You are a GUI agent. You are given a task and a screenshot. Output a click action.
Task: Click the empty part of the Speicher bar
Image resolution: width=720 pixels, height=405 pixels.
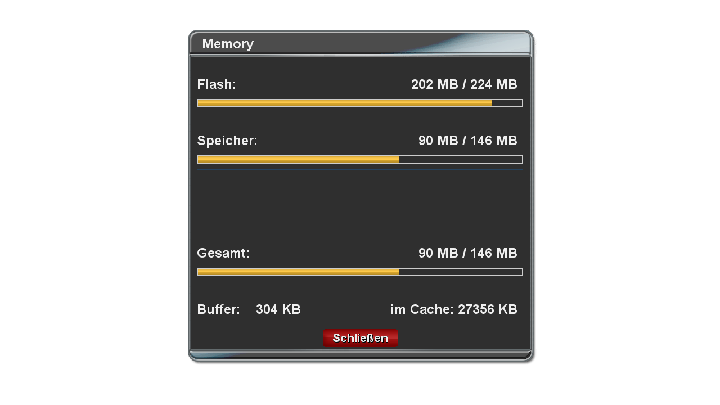(x=460, y=159)
